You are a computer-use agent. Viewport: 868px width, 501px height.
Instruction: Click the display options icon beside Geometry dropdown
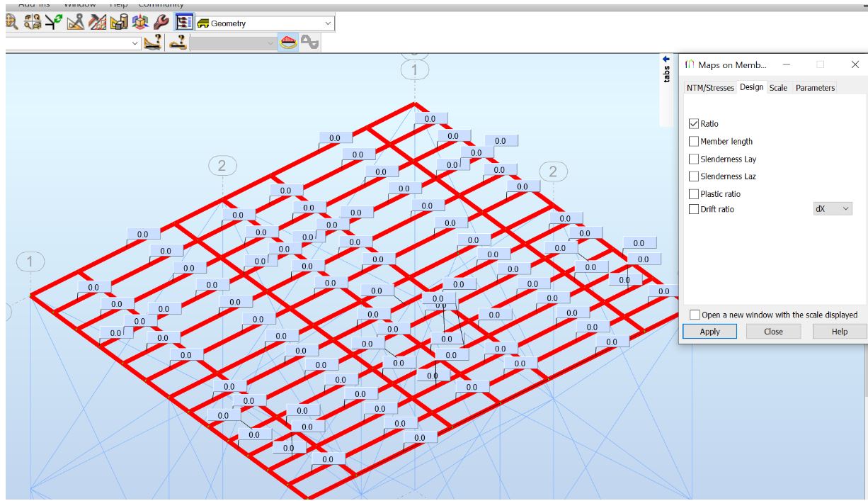(183, 22)
